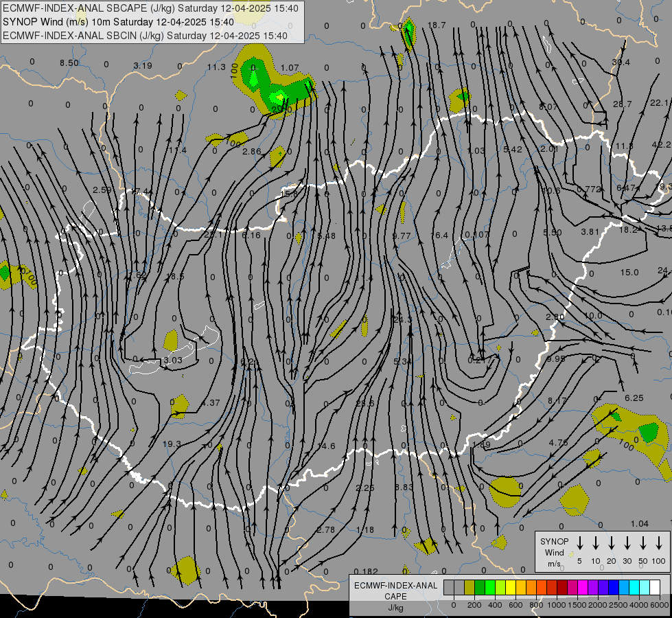Screen dimensions: 672x618
Task: Click the wind arrow above the 30 label
Action: point(627,543)
